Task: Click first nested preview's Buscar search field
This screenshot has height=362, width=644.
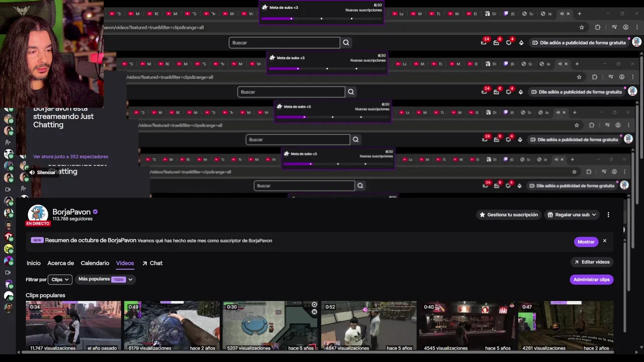Action: click(x=291, y=92)
